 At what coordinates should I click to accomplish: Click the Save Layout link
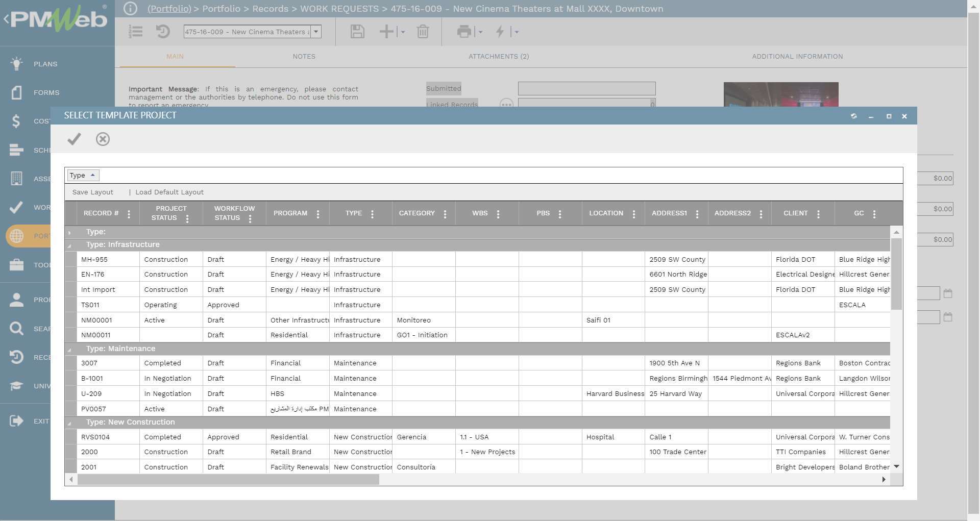pos(92,192)
